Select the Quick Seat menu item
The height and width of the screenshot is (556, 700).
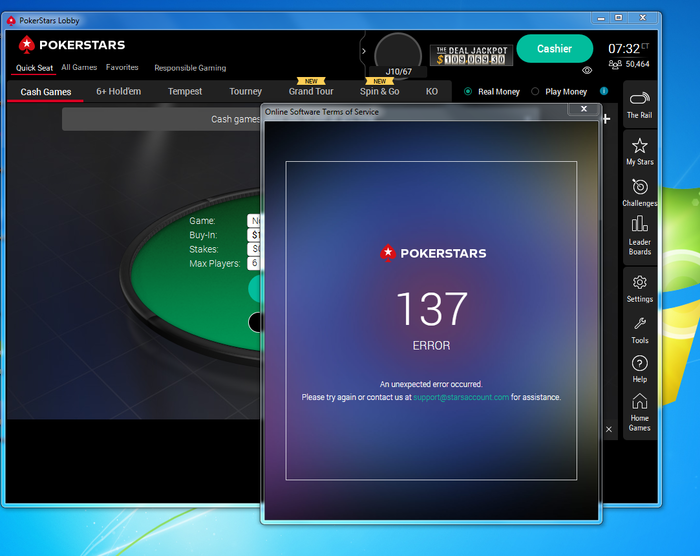(x=34, y=68)
